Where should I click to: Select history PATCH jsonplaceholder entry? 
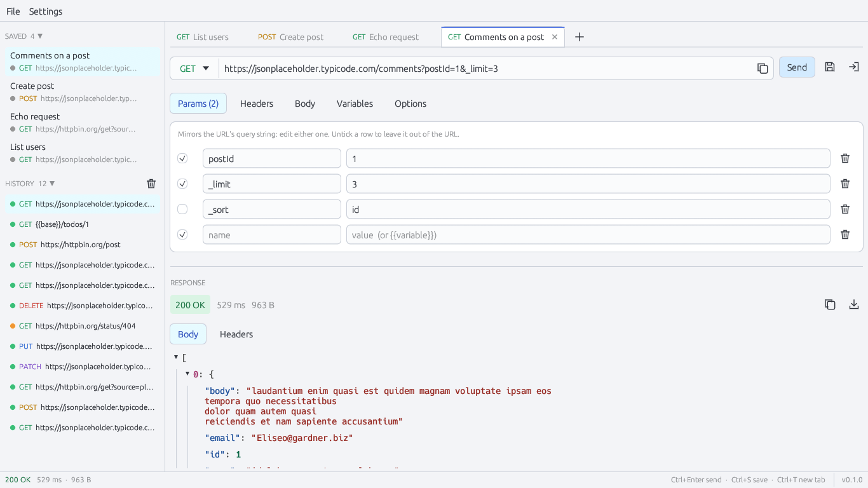point(83,367)
